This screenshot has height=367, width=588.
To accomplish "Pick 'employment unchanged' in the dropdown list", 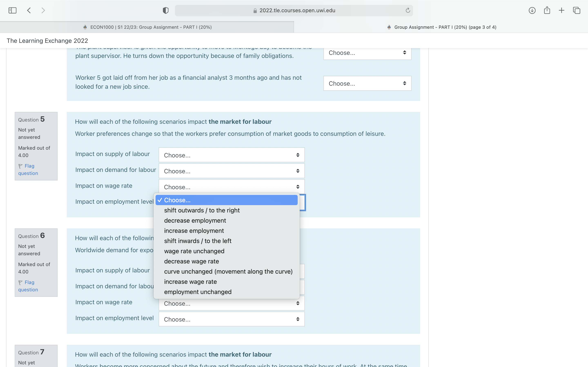I will (198, 292).
